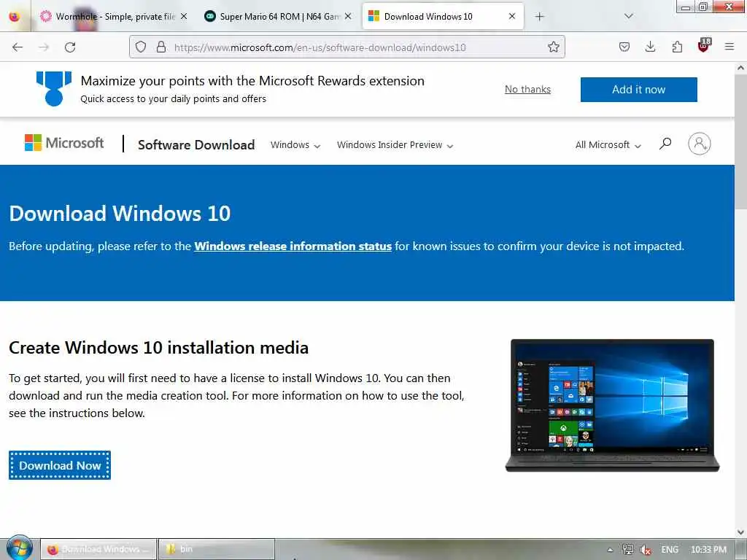
Task: Bookmark this page with the star icon
Action: pyautogui.click(x=553, y=47)
